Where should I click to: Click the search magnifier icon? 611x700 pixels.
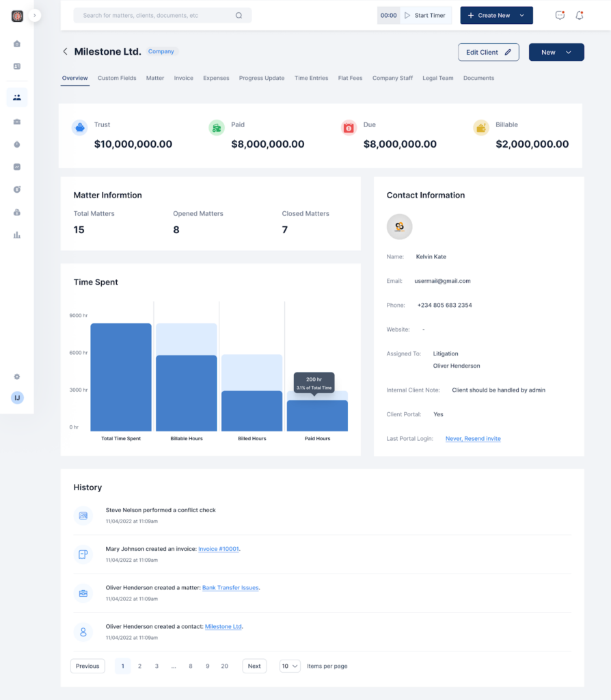pos(239,15)
